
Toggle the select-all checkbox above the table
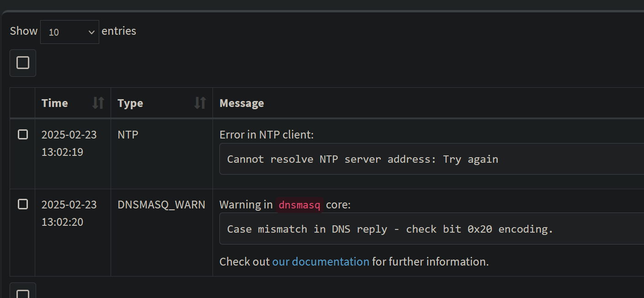[x=22, y=63]
